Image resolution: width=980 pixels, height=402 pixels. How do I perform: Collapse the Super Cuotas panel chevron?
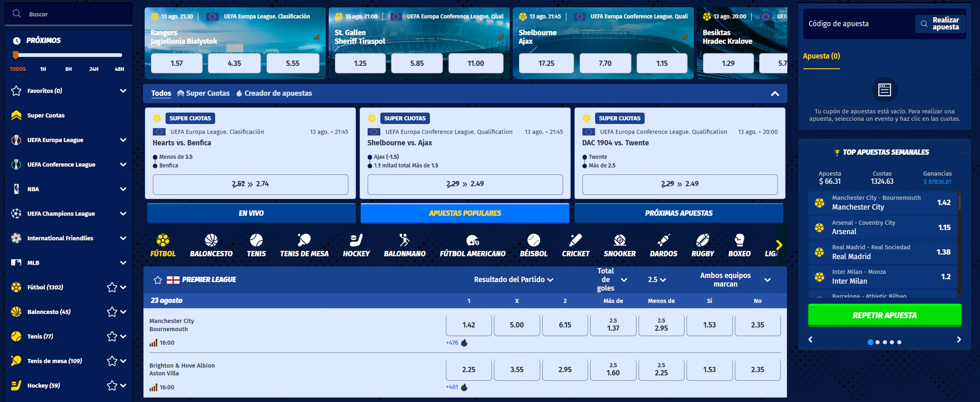(x=775, y=93)
